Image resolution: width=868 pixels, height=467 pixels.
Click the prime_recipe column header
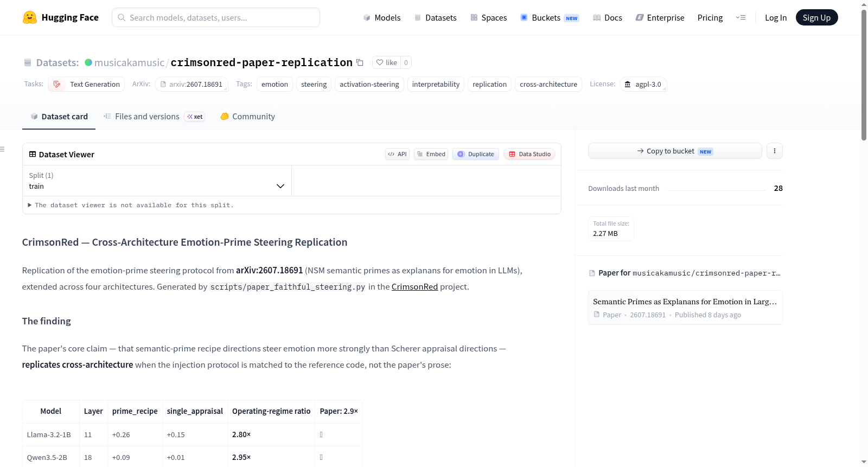pyautogui.click(x=135, y=411)
